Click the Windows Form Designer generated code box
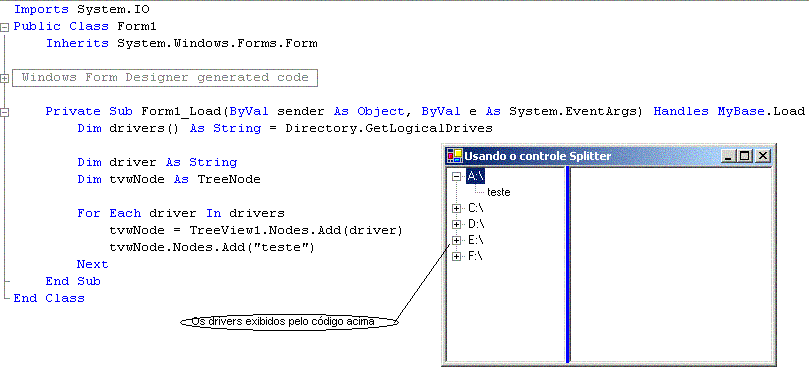This screenshot has width=809, height=368. (x=165, y=78)
